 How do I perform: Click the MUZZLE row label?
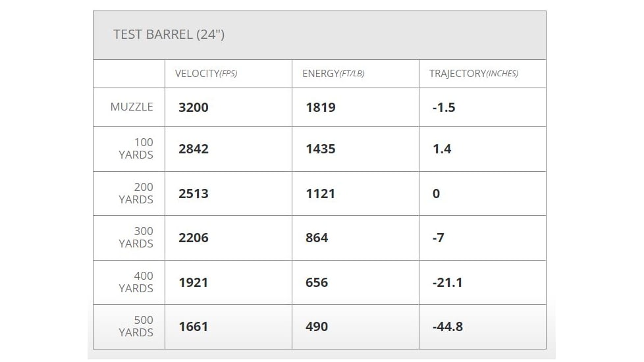click(132, 107)
